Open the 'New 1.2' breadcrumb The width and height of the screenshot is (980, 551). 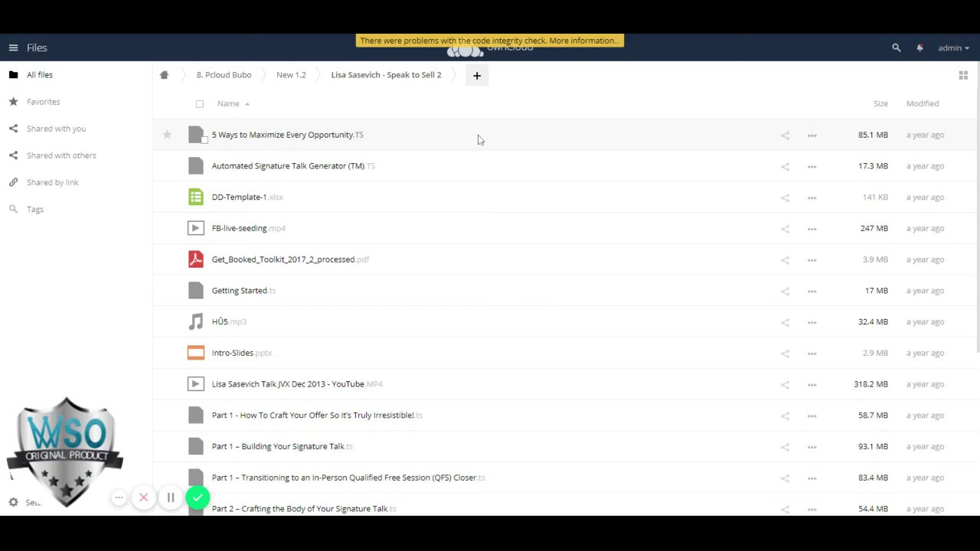pyautogui.click(x=291, y=75)
